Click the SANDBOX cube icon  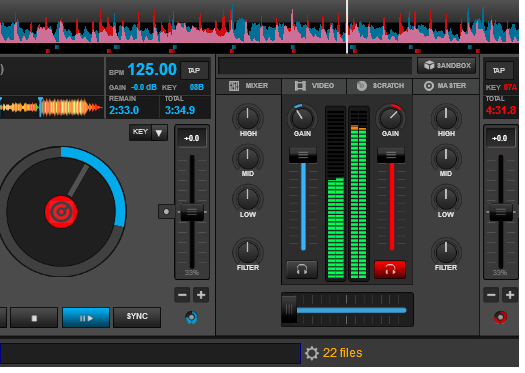pyautogui.click(x=429, y=65)
